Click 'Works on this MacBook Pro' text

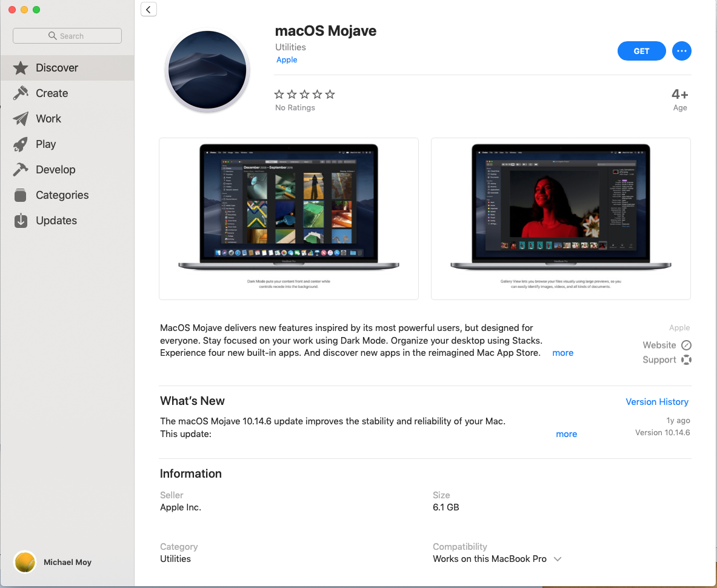pos(490,559)
